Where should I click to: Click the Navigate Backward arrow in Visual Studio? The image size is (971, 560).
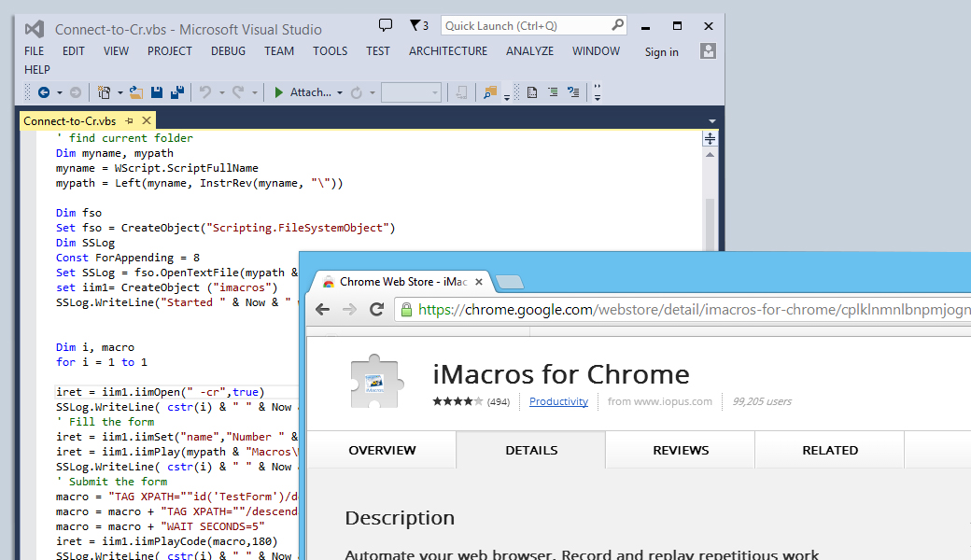point(43,92)
